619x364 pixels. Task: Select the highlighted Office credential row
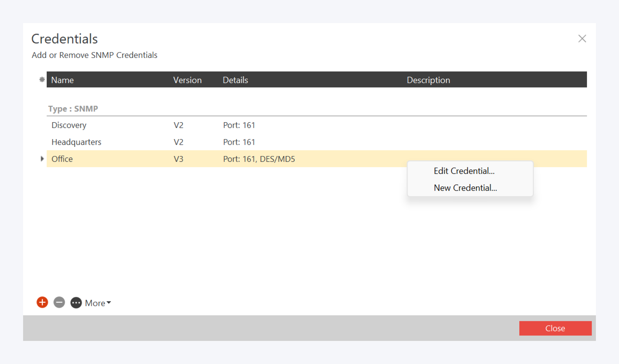pos(62,159)
